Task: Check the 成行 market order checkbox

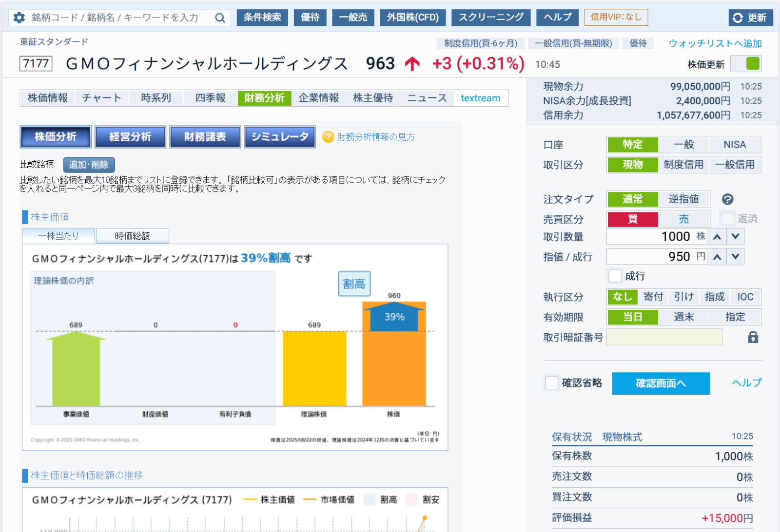Action: click(615, 276)
